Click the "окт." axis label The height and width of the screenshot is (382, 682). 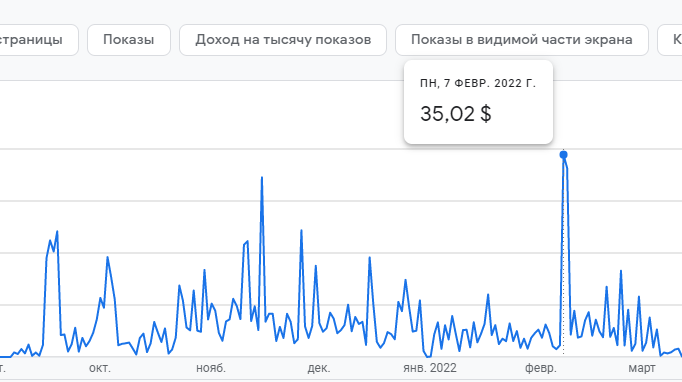[100, 368]
